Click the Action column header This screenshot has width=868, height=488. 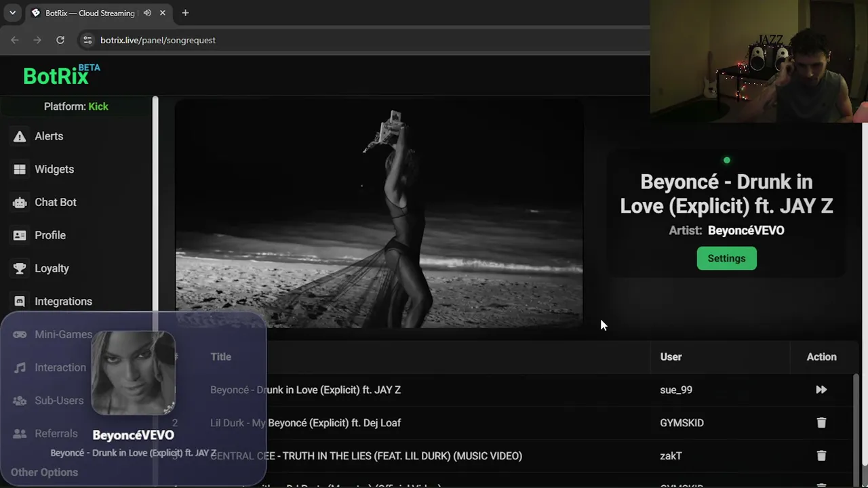point(821,357)
